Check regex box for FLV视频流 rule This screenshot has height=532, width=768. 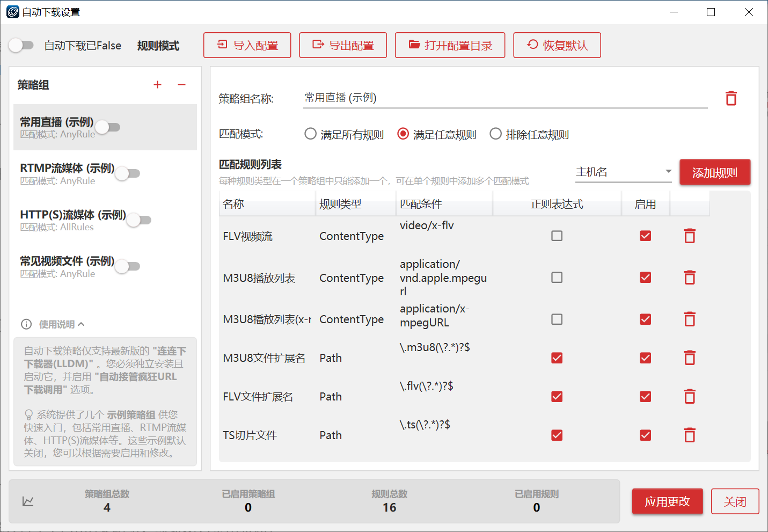click(x=557, y=236)
